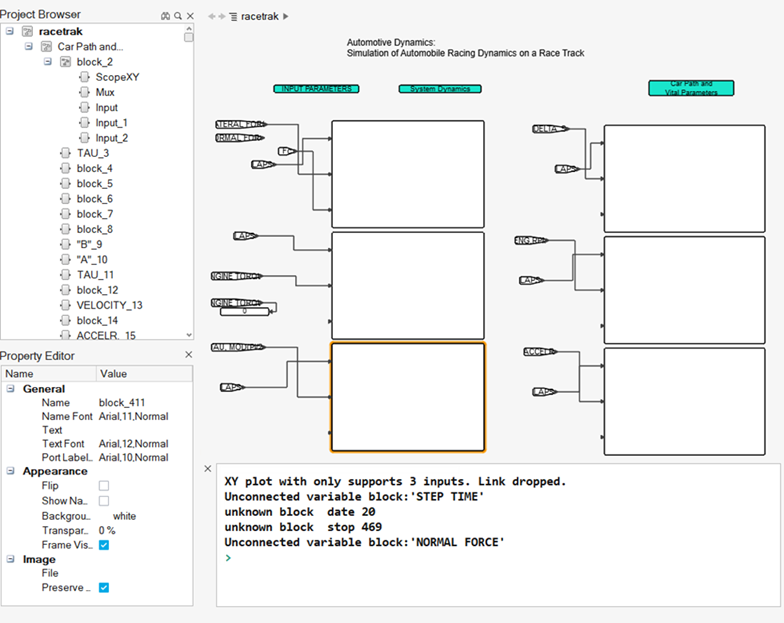Collapse the General property section
The image size is (784, 623).
[10, 389]
